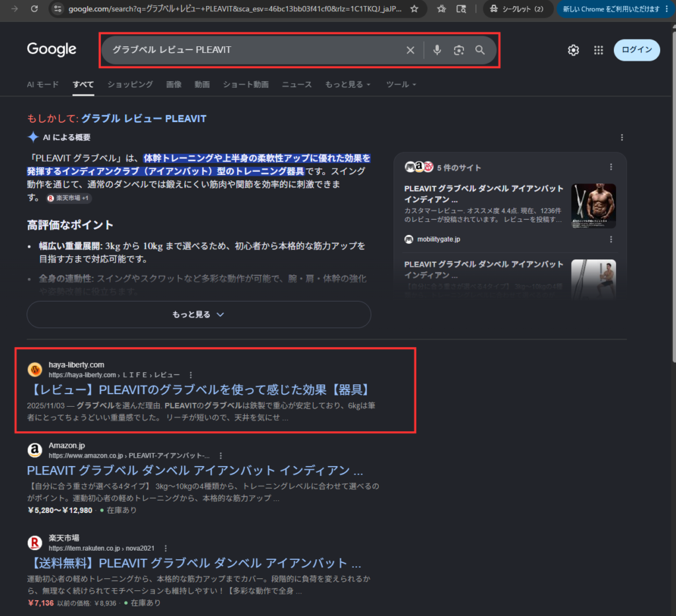Open the 画像 tab

point(174,85)
